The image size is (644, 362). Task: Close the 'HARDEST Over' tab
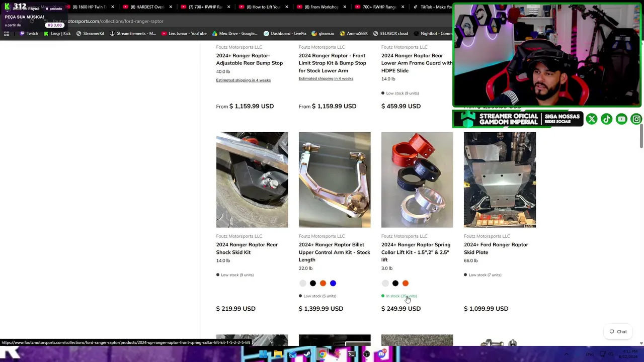pyautogui.click(x=171, y=7)
